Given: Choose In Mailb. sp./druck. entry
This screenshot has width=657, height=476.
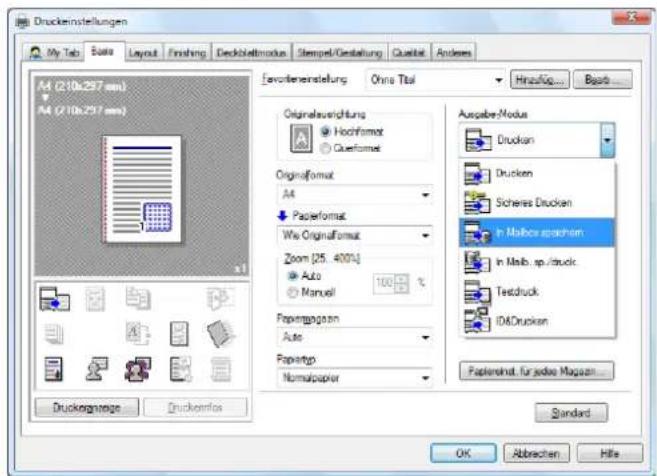Looking at the screenshot, I should point(537,262).
